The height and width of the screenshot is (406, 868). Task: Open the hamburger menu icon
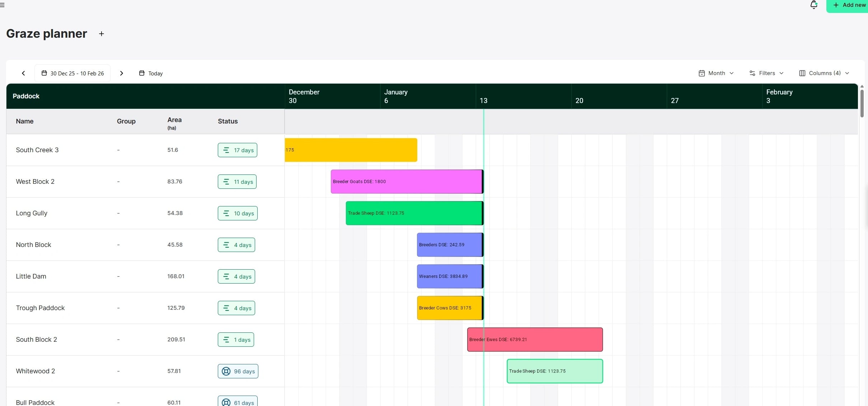2,5
